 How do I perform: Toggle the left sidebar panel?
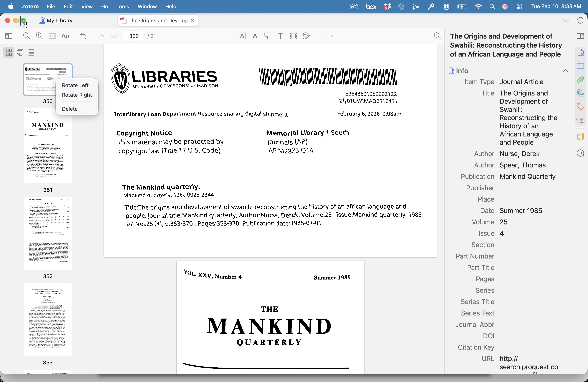tap(9, 36)
